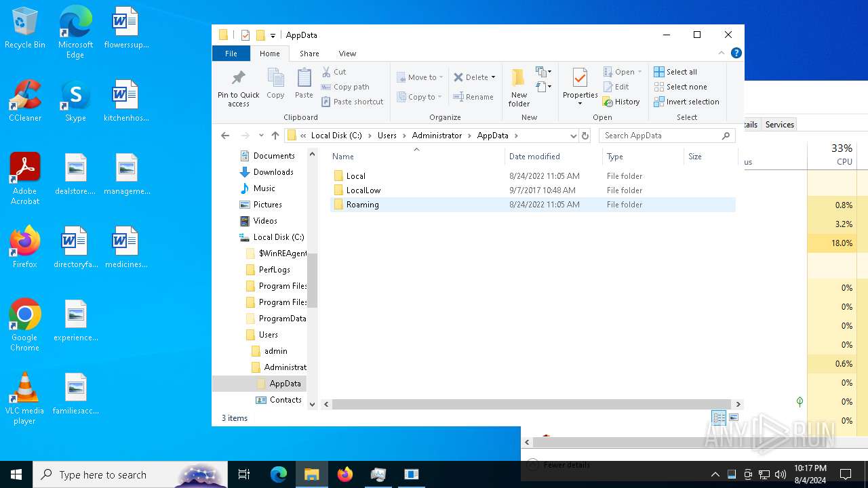Open Explorer Help question mark icon
The image size is (868, 488).
(736, 53)
